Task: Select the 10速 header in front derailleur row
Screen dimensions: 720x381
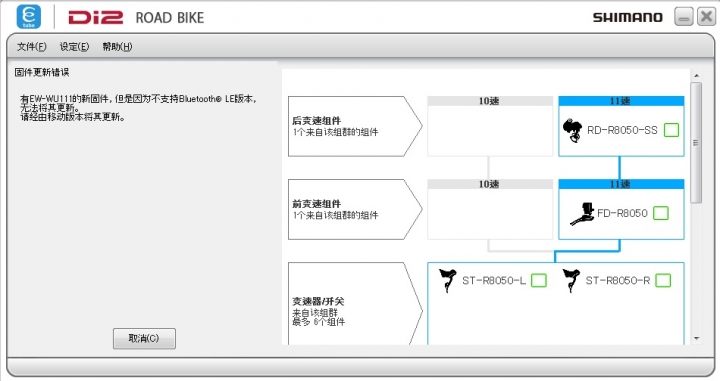Action: (490, 184)
